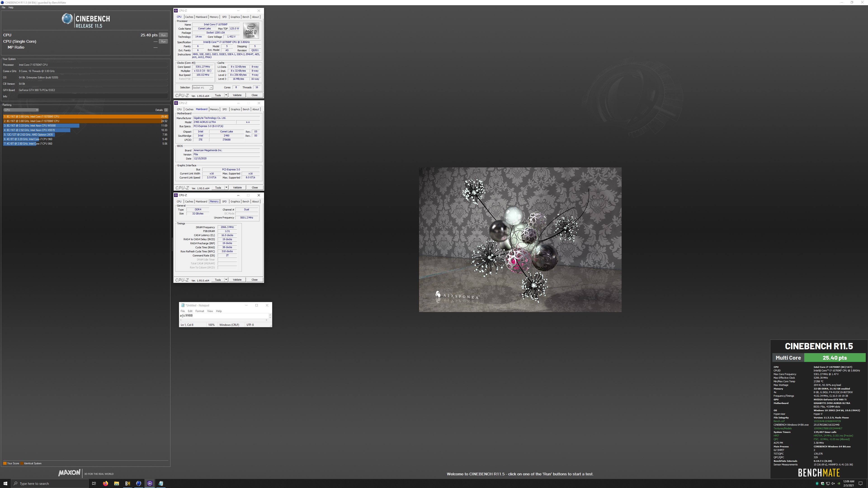
Task: Open About tab in CPU-Z Memory window
Action: click(255, 201)
